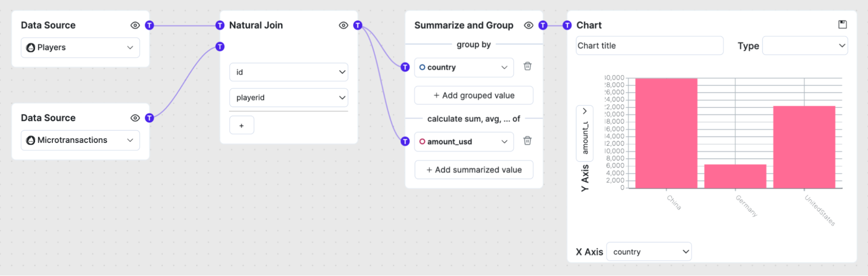Click Add summarized value button
The image size is (868, 276).
click(474, 170)
